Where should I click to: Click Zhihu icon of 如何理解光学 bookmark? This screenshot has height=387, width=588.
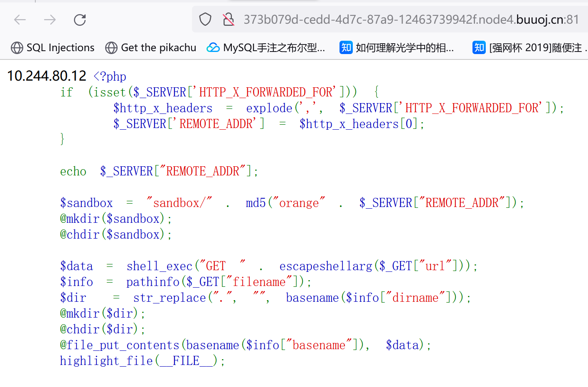pos(346,47)
